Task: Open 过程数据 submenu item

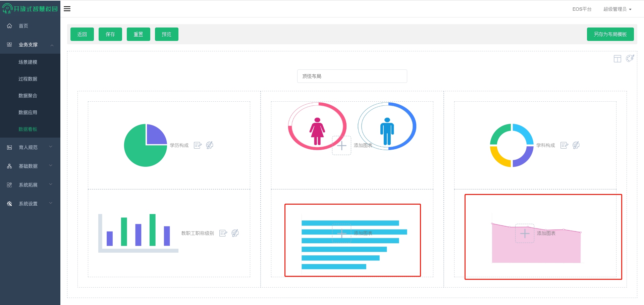Action: tap(28, 79)
